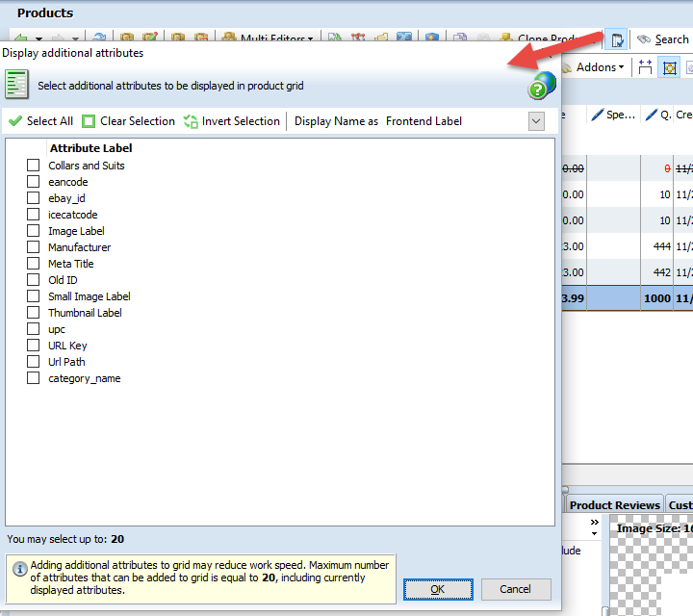Click Clear Selection in the dialog toolbar

[x=129, y=121]
